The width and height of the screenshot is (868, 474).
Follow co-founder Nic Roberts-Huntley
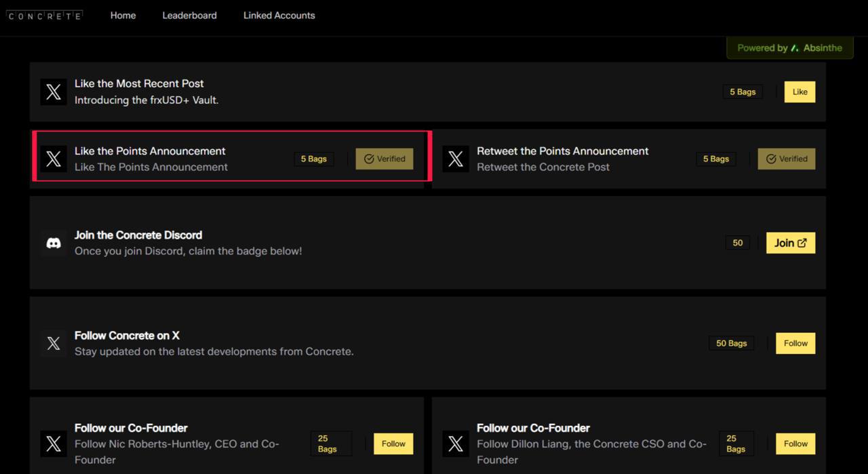click(x=393, y=443)
